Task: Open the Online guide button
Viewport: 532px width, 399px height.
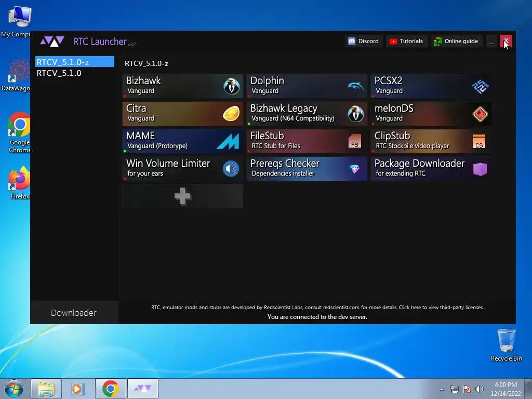Action: pos(456,42)
